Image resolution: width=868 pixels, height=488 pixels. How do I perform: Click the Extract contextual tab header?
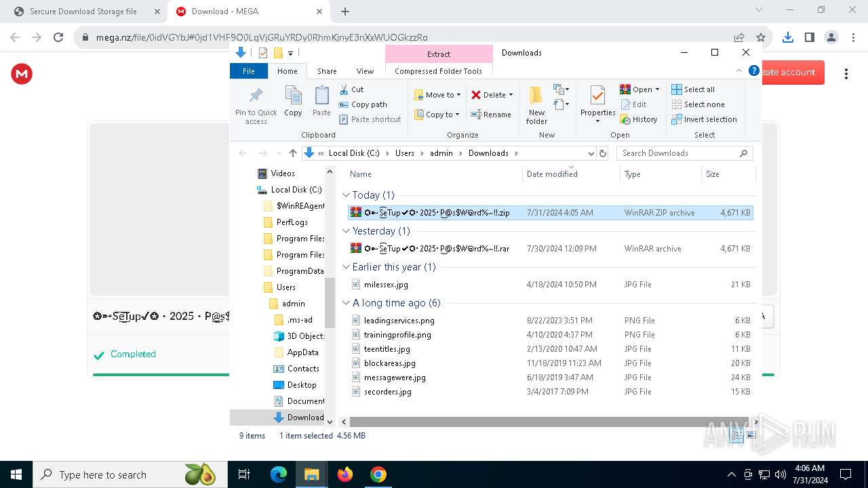[439, 54]
